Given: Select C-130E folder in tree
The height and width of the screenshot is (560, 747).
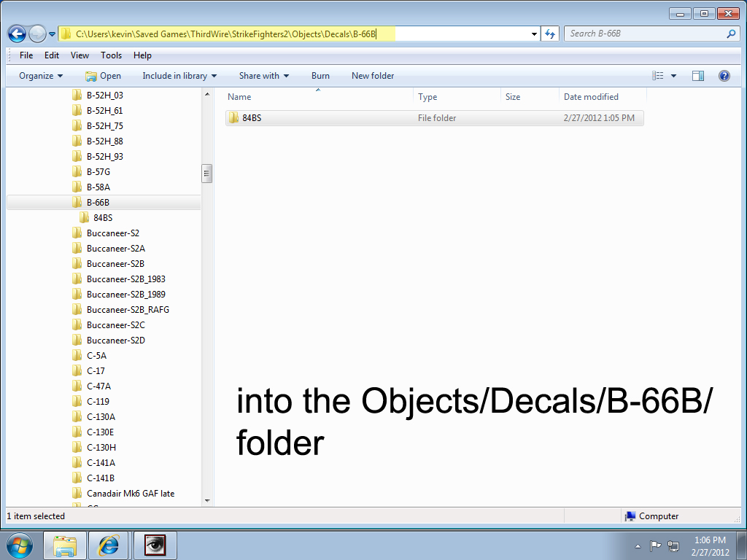Looking at the screenshot, I should (x=100, y=432).
